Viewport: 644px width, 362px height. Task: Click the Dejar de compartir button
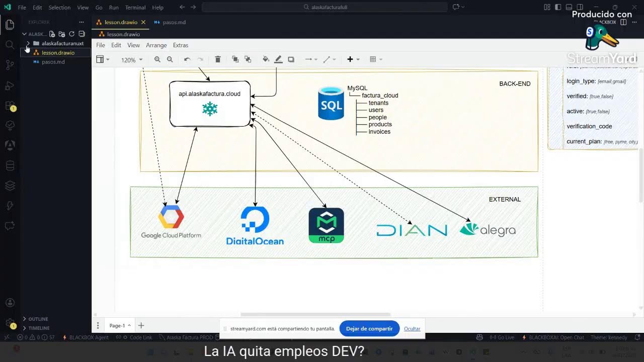pos(369,329)
